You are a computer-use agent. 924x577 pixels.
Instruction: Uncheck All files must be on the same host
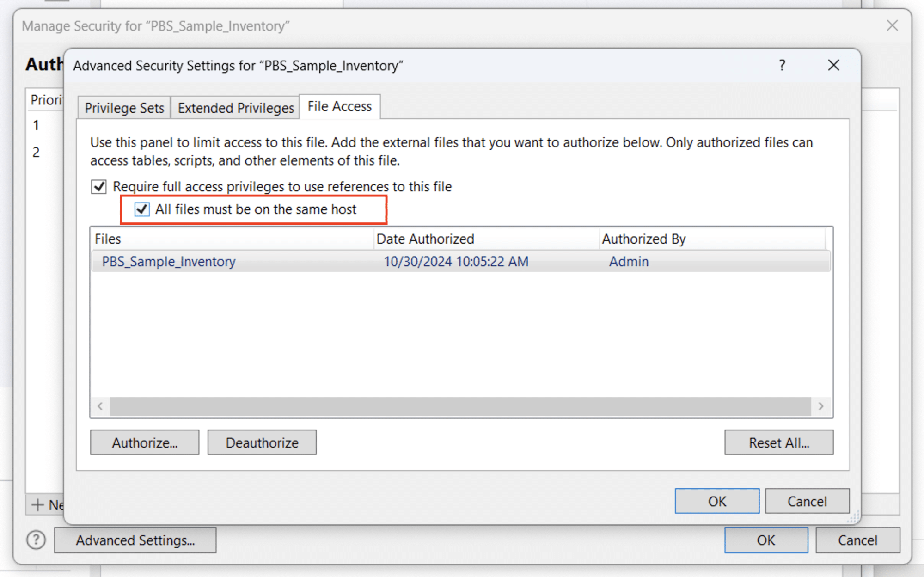pos(142,209)
